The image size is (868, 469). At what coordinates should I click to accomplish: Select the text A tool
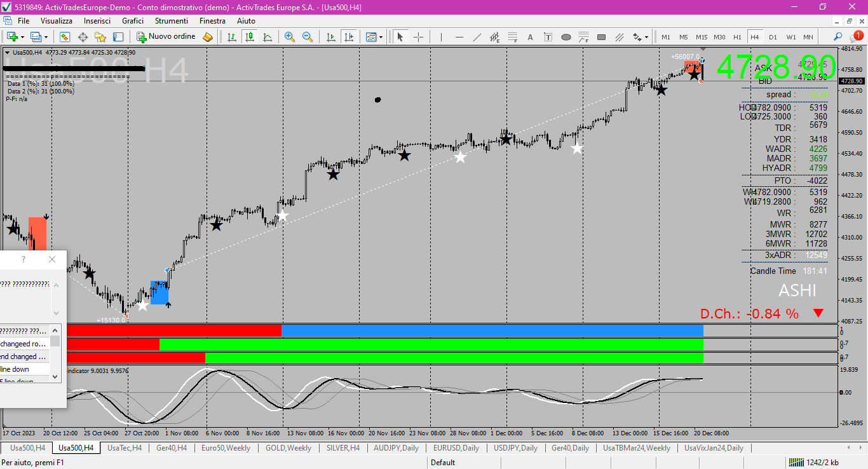coord(531,37)
